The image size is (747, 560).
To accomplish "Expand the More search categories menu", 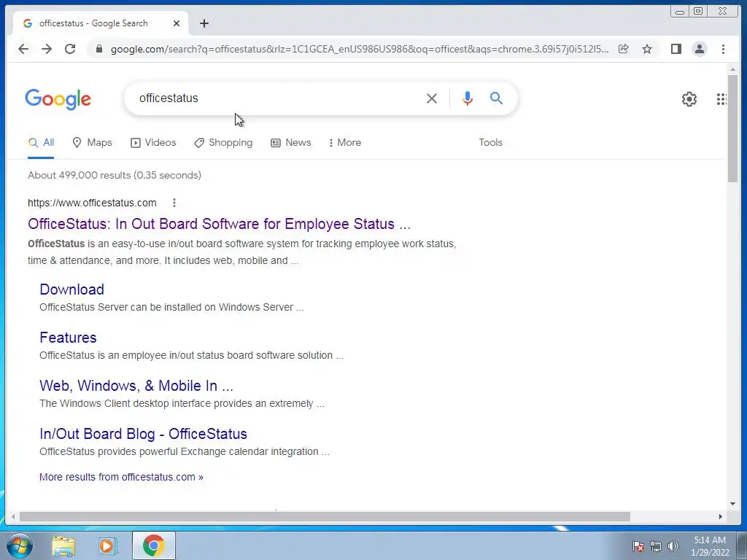I will (345, 142).
